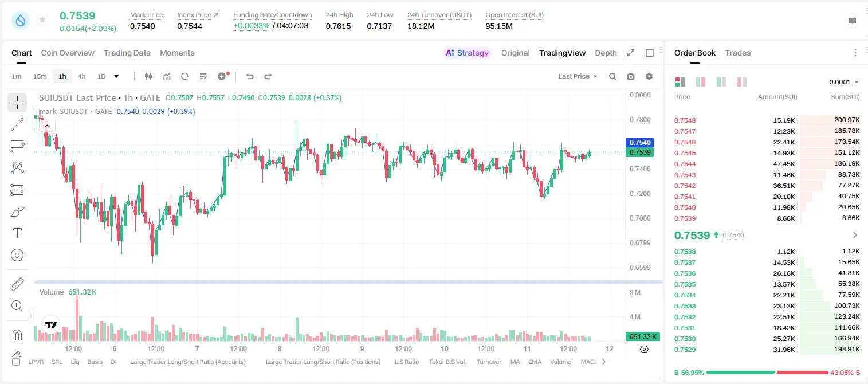The height and width of the screenshot is (384, 868).
Task: Open the AI Strategy button
Action: (x=467, y=53)
